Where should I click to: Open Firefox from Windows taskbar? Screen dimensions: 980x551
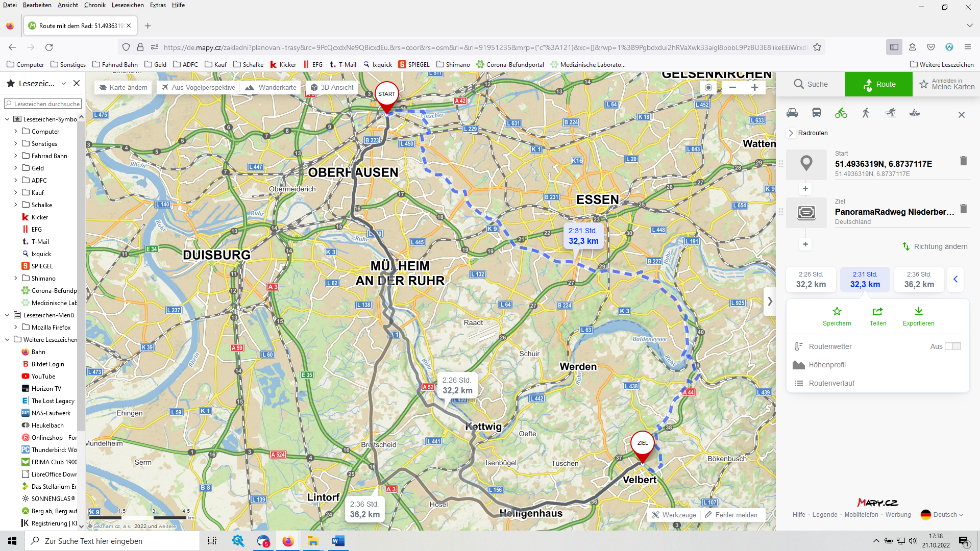[x=288, y=541]
